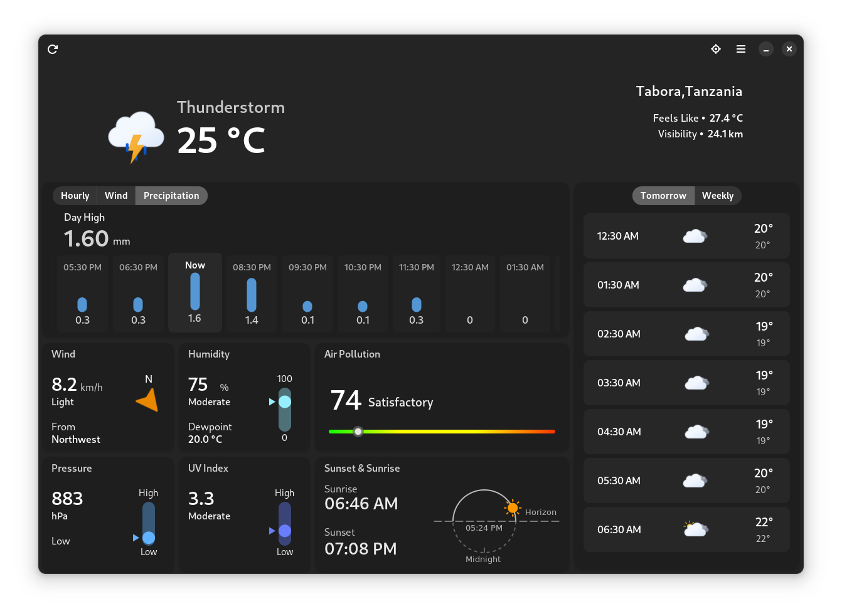Click the UV index arrow marker
Screen dimensions: 842x616
[272, 531]
